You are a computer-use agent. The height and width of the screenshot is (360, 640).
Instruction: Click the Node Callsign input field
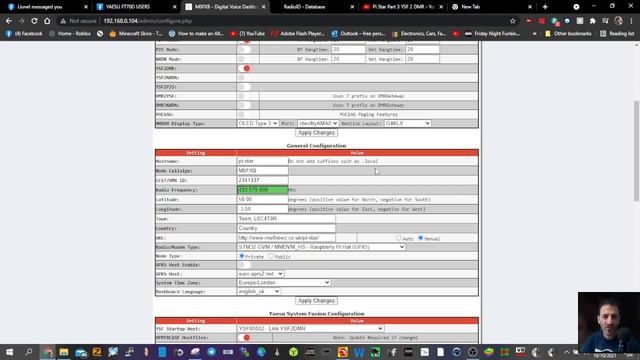pos(262,171)
